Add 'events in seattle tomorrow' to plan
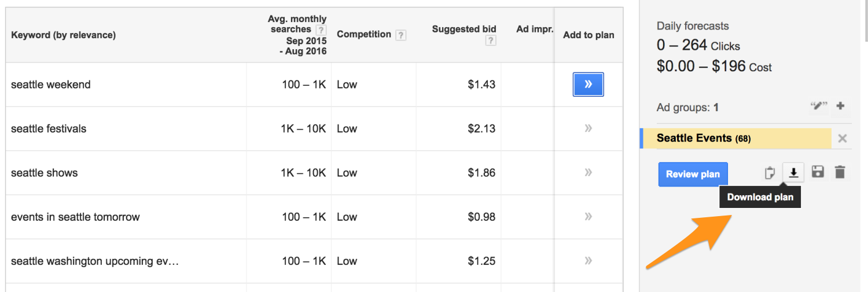This screenshot has height=292, width=868. click(x=588, y=217)
